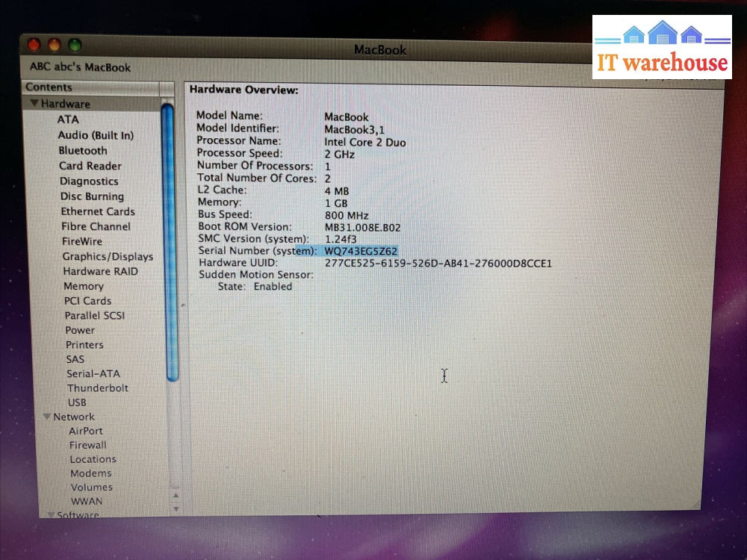Click the green zoom window button
Screen dimensions: 747x560
tap(75, 46)
